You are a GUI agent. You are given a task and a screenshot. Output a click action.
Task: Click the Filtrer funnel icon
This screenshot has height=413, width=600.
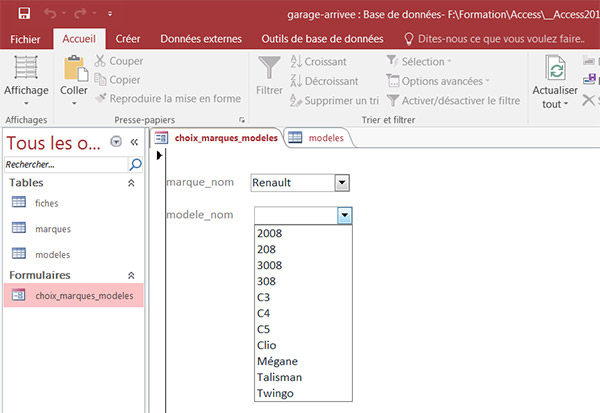pyautogui.click(x=269, y=68)
